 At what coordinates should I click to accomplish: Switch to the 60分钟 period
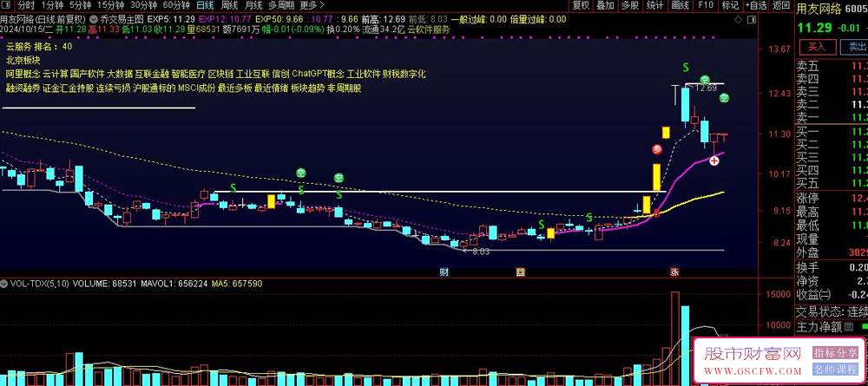pyautogui.click(x=176, y=5)
